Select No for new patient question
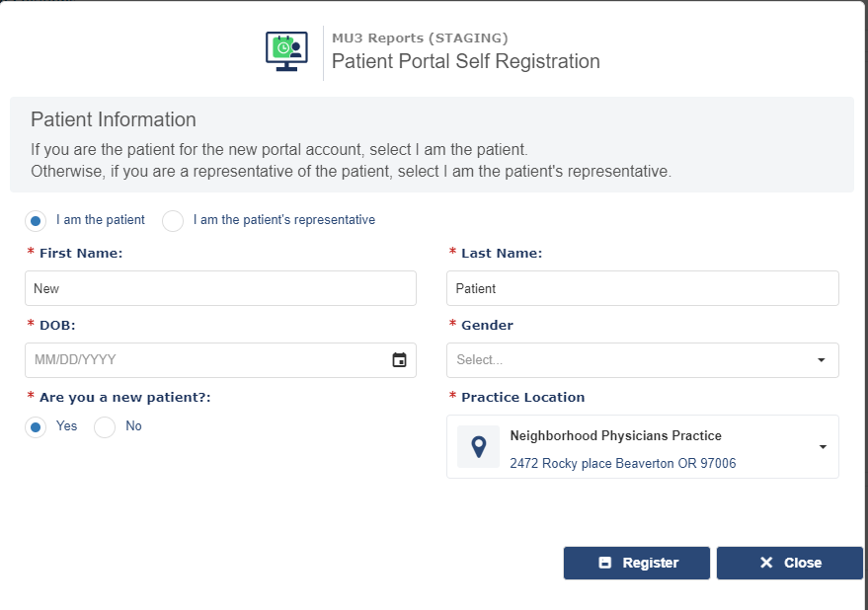Screen dimensions: 868x610 click(105, 427)
